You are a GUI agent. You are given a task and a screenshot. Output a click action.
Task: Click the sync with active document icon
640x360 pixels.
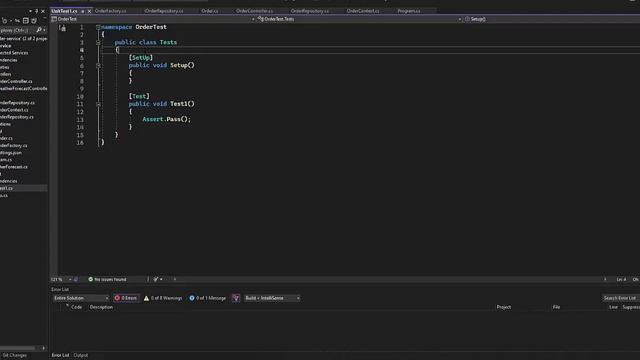17,21
